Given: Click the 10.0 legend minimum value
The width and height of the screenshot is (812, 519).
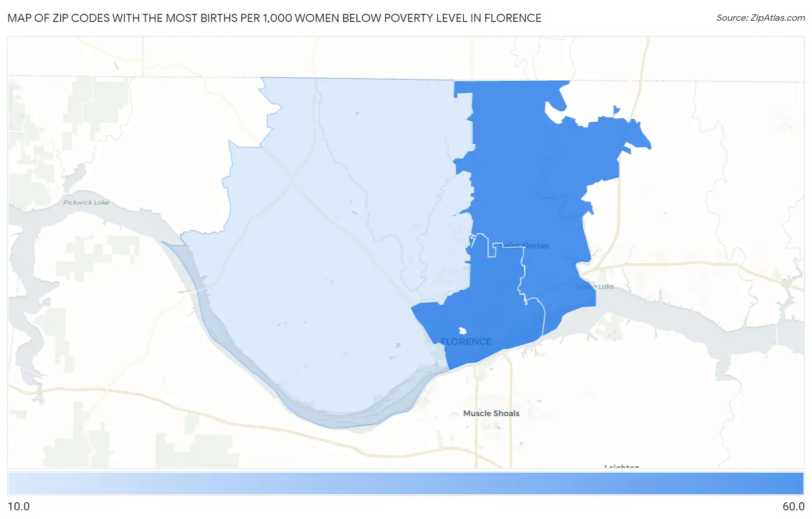Looking at the screenshot, I should click(18, 506).
